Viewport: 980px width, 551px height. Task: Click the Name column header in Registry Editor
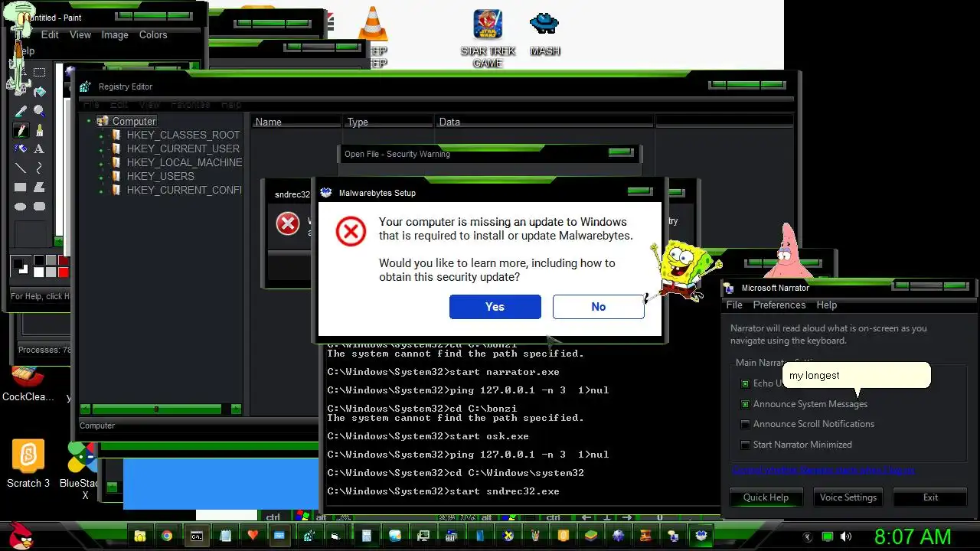(x=296, y=122)
